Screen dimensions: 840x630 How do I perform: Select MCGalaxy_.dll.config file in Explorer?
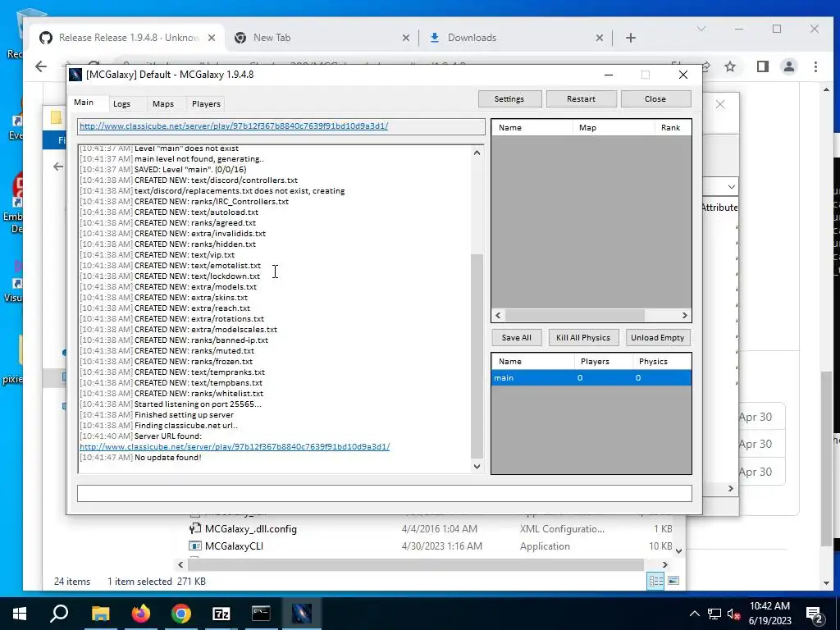251,529
